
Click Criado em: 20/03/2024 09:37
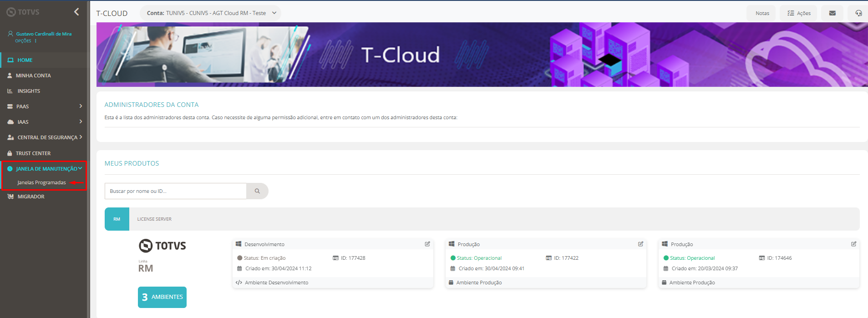coord(705,268)
